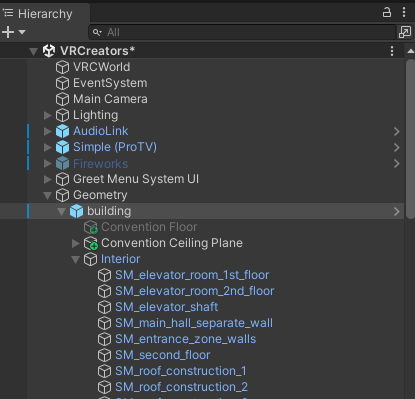415x399 pixels.
Task: Select SM_entrance_zone_walls
Action: pos(186,339)
